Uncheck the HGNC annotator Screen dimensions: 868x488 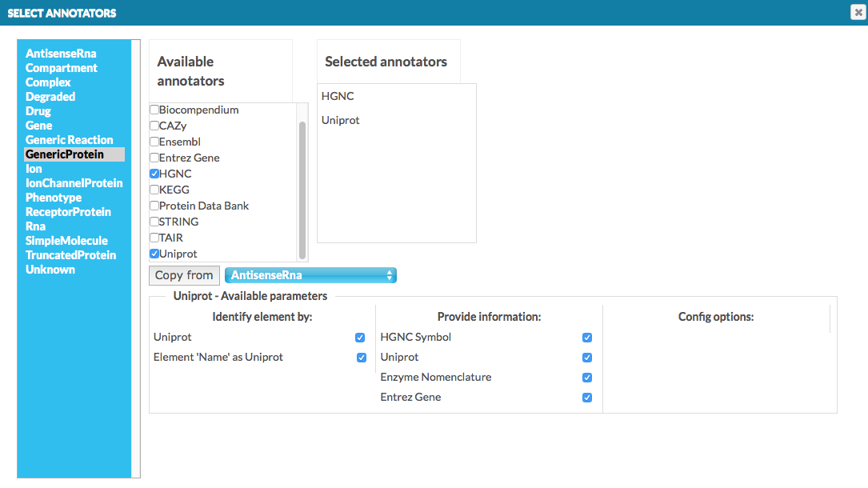[154, 174]
